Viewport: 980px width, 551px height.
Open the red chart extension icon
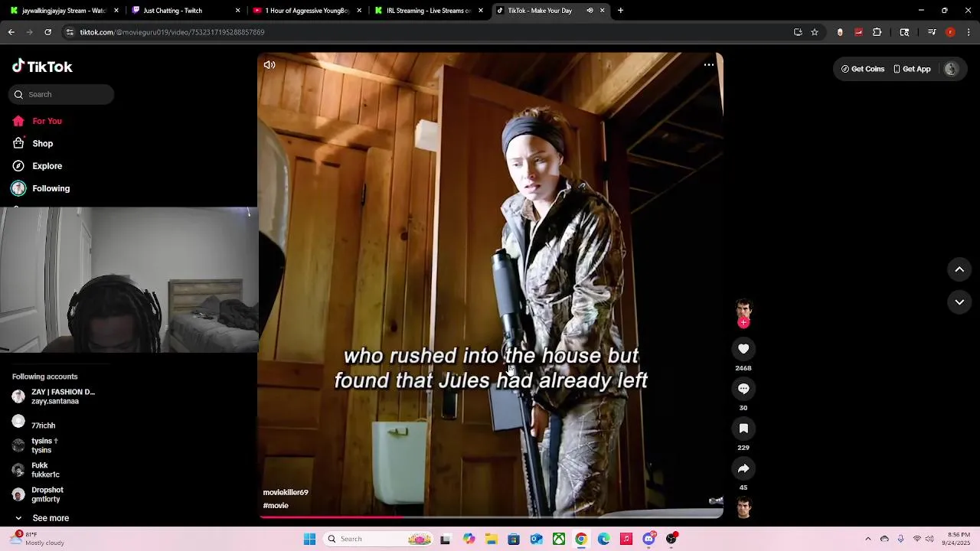tap(858, 32)
